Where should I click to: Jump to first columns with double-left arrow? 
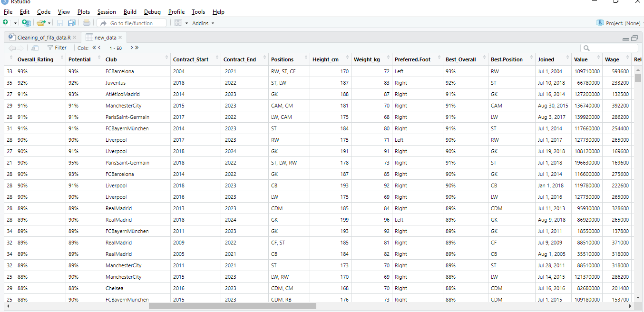tap(94, 48)
